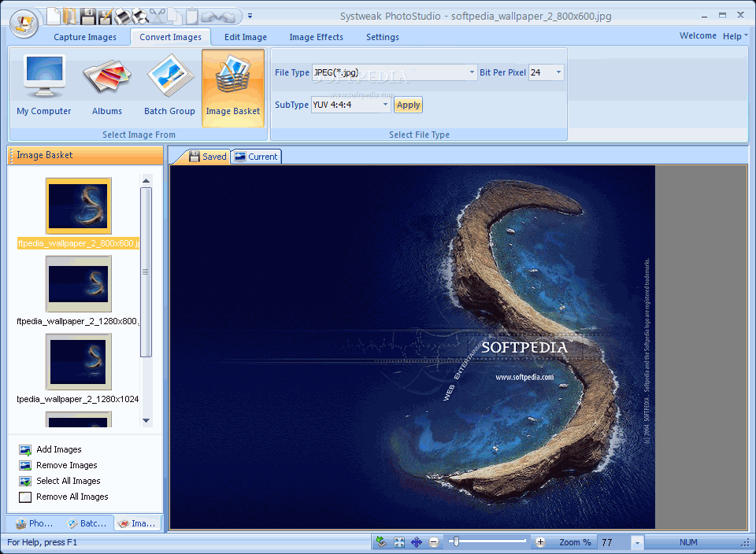The image size is (756, 554).
Task: Open the Image Effects tab
Action: point(317,37)
